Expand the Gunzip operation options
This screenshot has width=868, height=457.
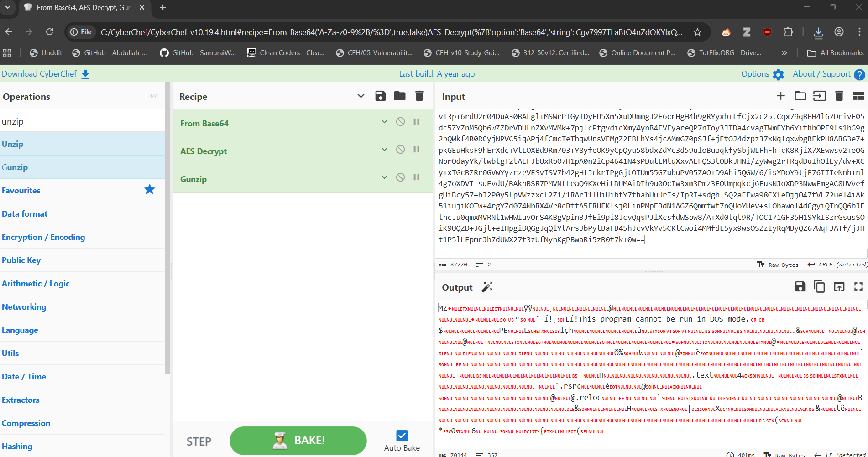[x=384, y=177]
